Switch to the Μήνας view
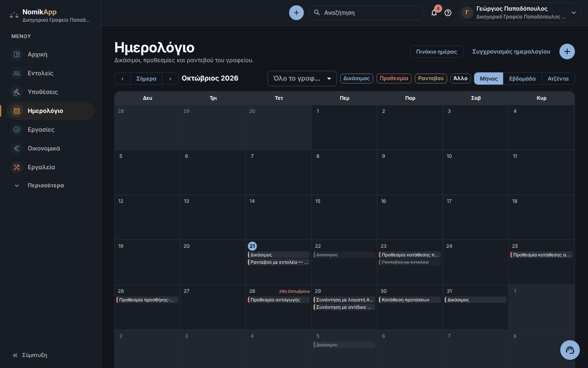 point(489,79)
